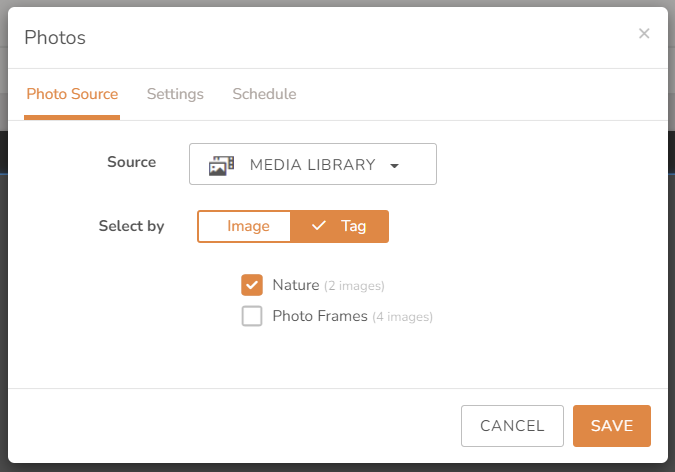The height and width of the screenshot is (472, 675).
Task: Uncheck the Nature tag checkbox
Action: point(252,285)
